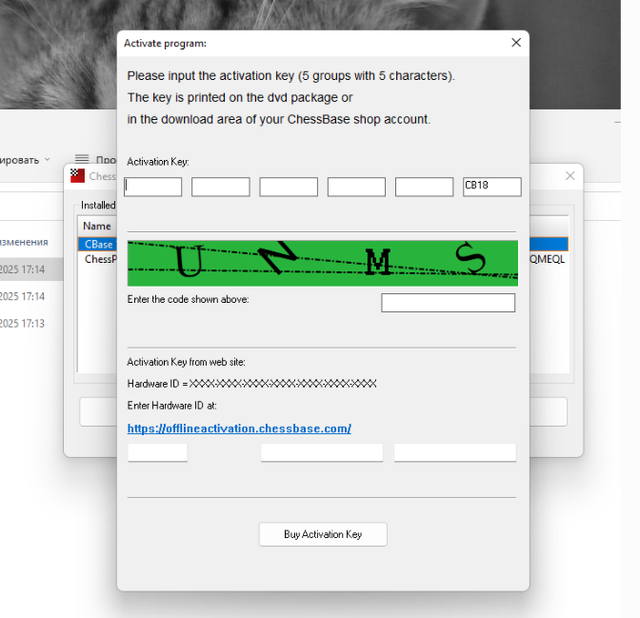Image resolution: width=640 pixels, height=618 pixels.
Task: Click the view options lines icon in Explorer toolbar
Action: pos(82,159)
